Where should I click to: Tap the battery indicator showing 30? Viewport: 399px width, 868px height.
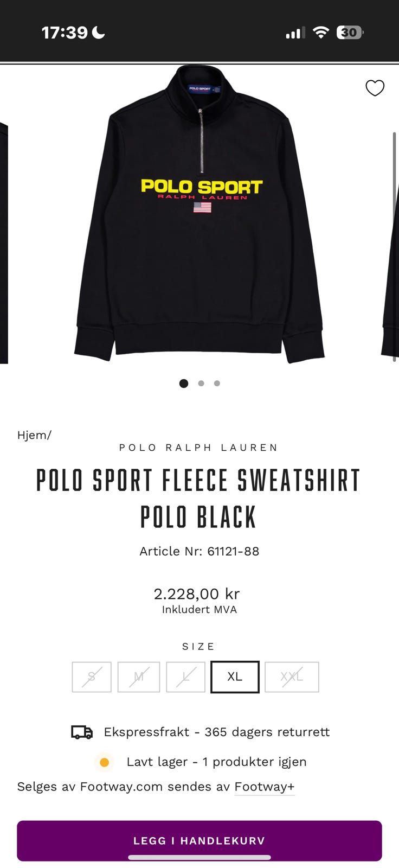point(350,33)
